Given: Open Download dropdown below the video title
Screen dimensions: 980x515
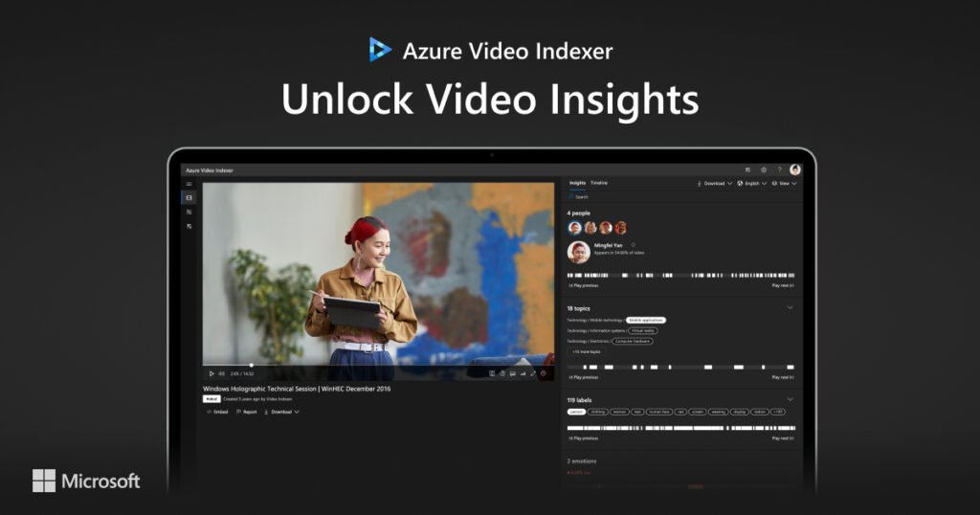Looking at the screenshot, I should click(282, 412).
